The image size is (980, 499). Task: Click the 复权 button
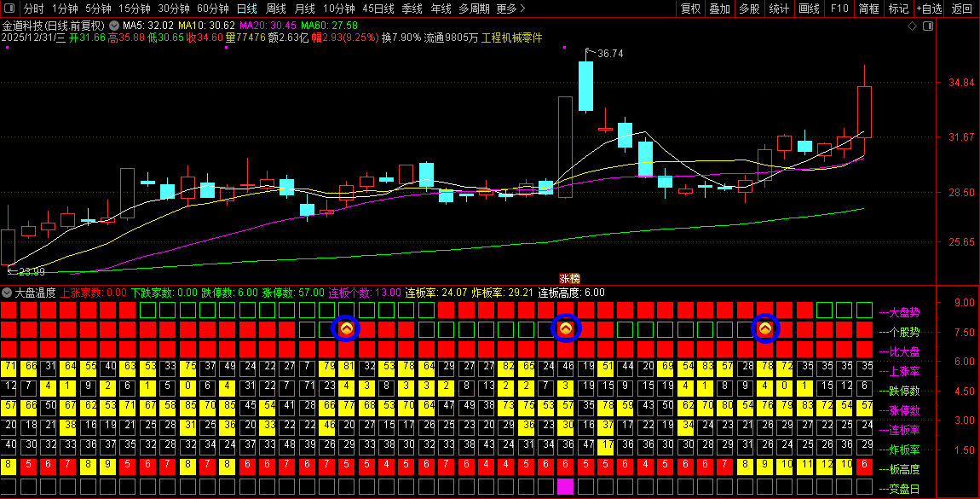[x=690, y=9]
